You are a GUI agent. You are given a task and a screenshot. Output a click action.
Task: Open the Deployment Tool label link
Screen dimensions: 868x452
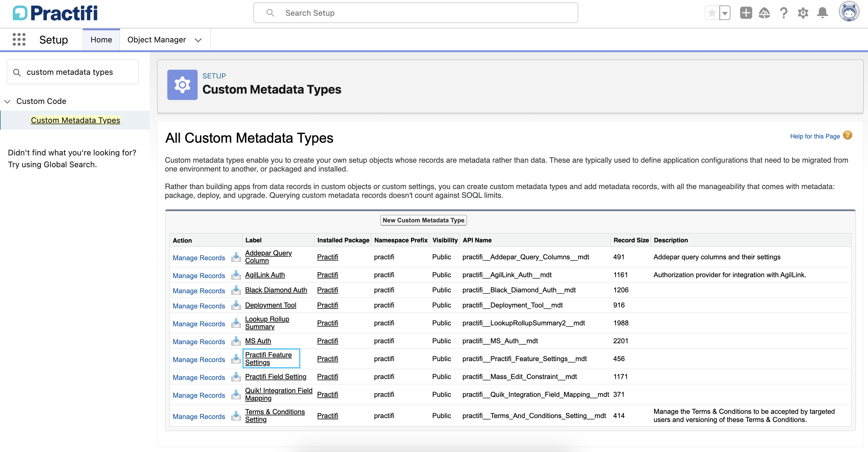tap(271, 305)
